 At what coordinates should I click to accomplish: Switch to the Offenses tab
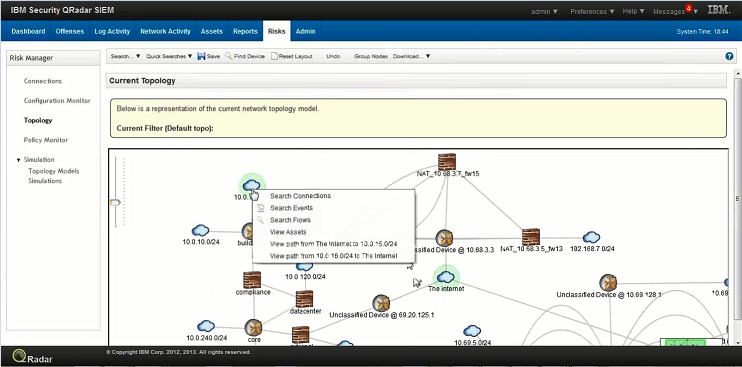click(70, 31)
